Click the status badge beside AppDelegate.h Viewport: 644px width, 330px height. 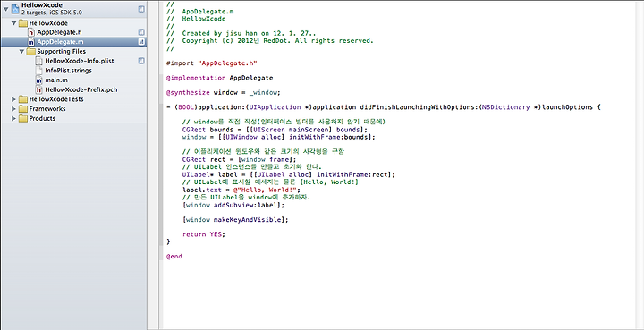[x=141, y=32]
